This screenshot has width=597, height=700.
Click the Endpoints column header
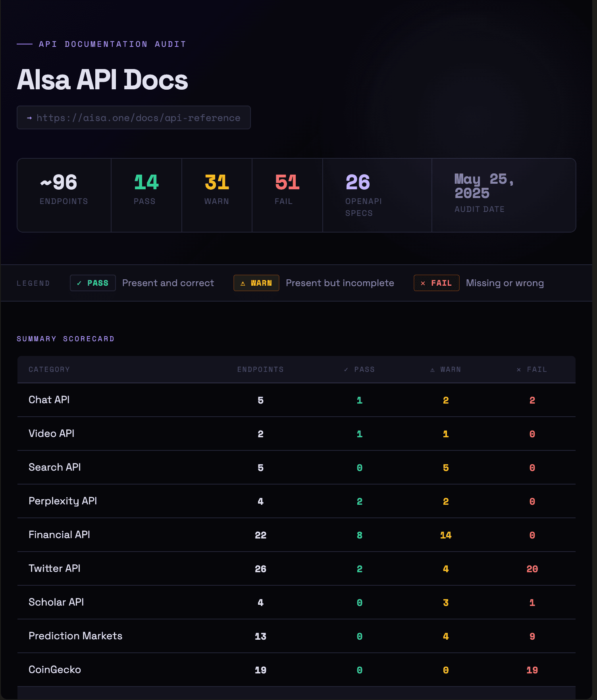pyautogui.click(x=260, y=369)
